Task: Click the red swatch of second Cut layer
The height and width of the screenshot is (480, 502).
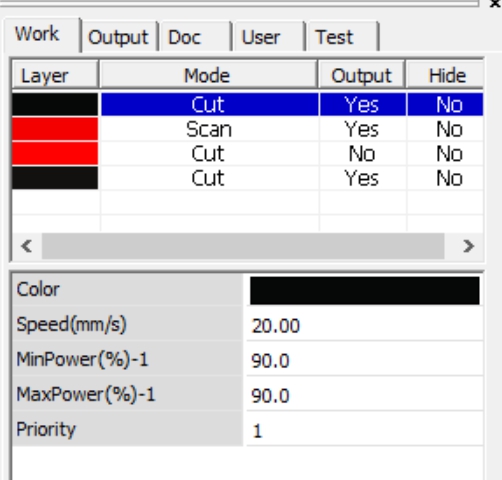Action: tap(55, 154)
